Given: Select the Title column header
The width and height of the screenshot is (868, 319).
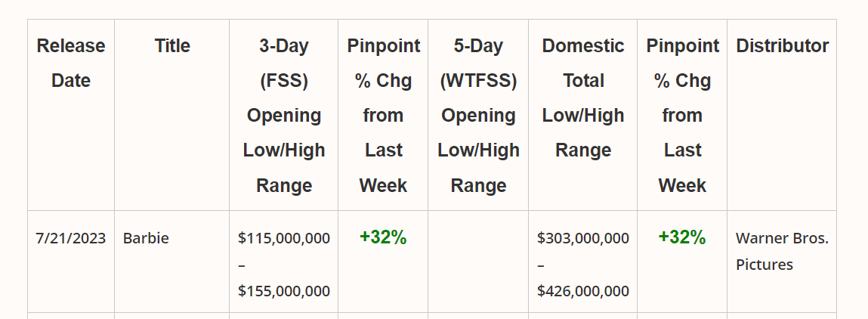Looking at the screenshot, I should click(172, 45).
